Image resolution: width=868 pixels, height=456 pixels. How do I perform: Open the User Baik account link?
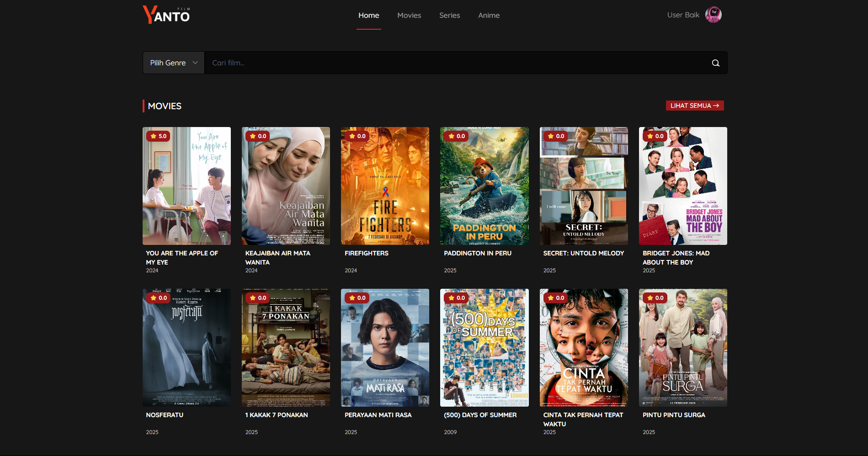coord(683,15)
